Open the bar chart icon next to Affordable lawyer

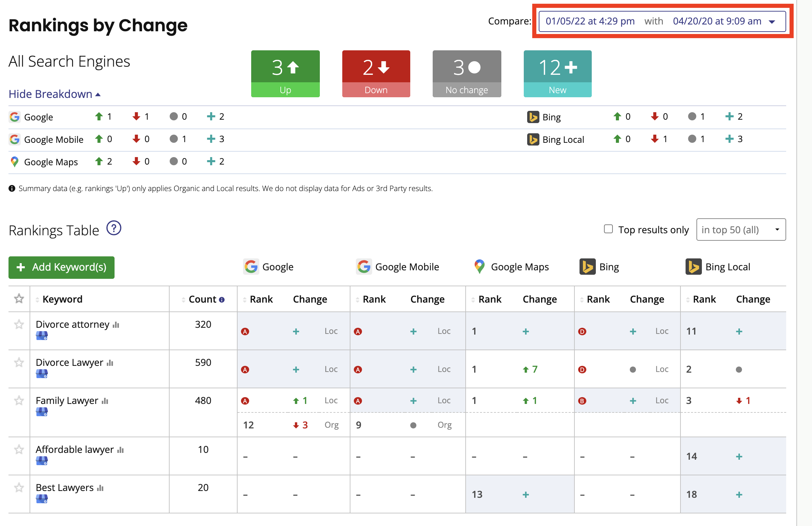click(120, 450)
